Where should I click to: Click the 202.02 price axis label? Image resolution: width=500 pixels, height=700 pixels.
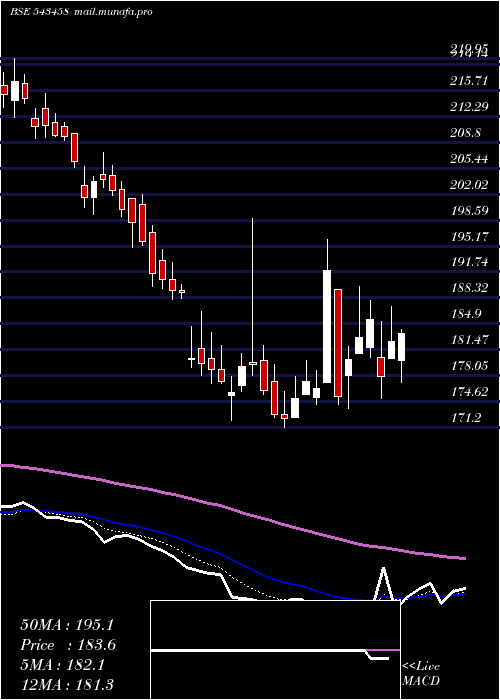click(470, 184)
